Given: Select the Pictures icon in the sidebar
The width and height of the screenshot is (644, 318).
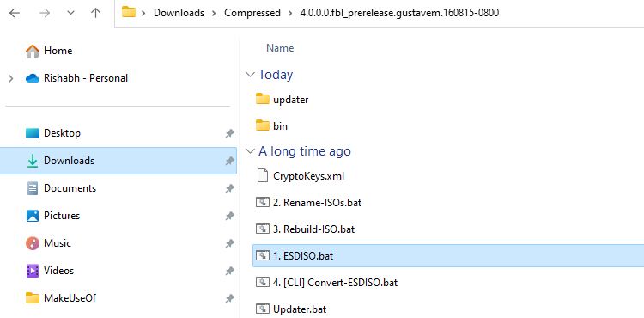Looking at the screenshot, I should pyautogui.click(x=33, y=216).
